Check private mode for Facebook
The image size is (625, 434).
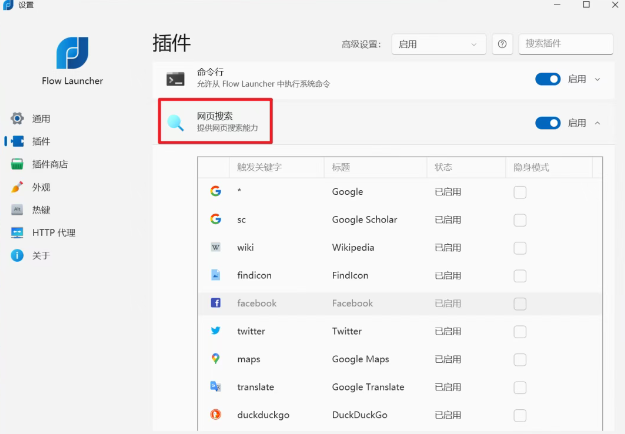[x=520, y=304]
